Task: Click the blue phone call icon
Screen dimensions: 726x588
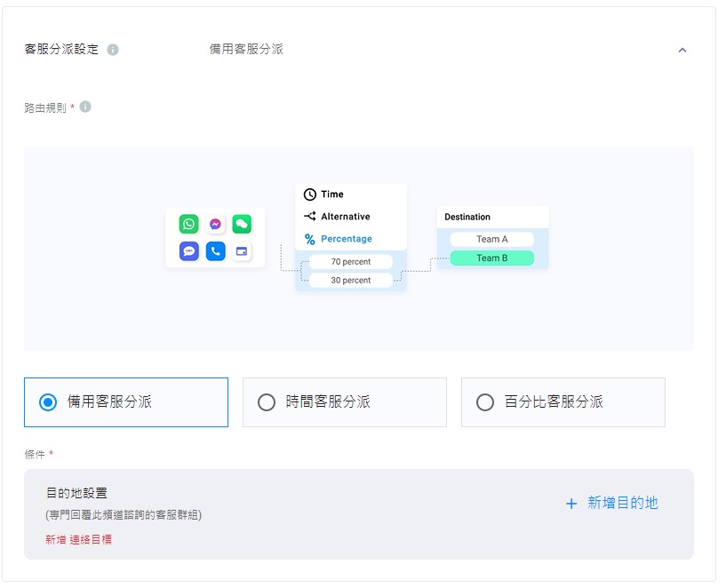Action: (215, 251)
